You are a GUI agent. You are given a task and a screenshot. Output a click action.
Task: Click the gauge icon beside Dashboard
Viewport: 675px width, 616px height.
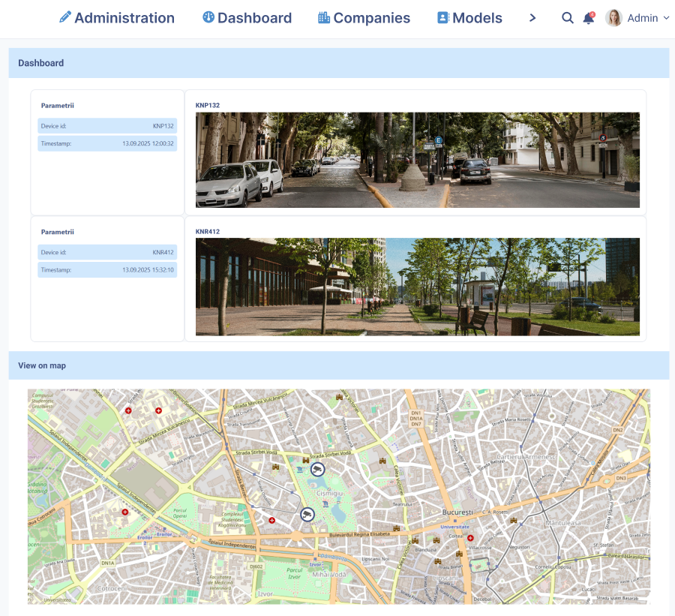point(208,17)
